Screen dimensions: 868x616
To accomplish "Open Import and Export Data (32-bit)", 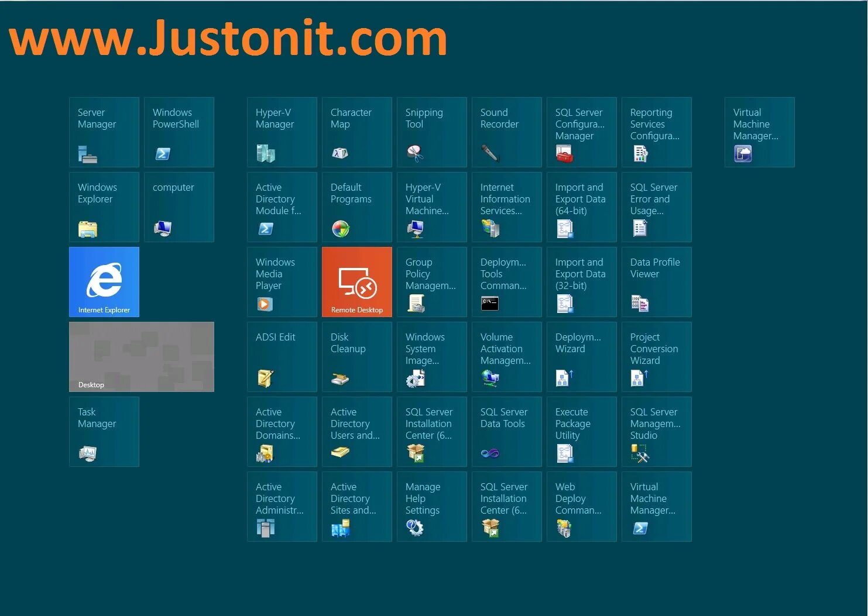I will [x=582, y=282].
